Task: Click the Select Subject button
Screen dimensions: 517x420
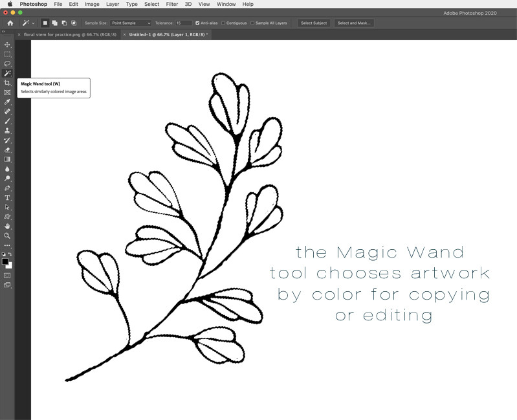Action: [314, 23]
